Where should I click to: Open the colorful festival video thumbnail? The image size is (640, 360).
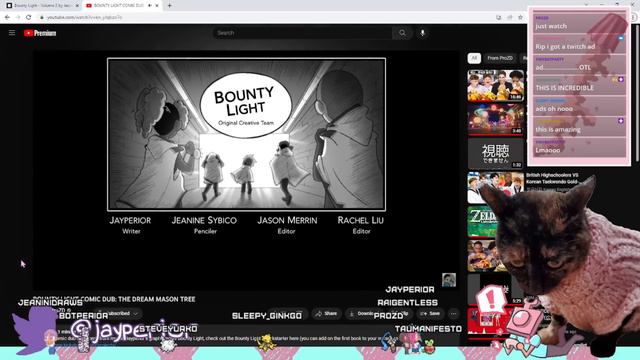point(496,119)
